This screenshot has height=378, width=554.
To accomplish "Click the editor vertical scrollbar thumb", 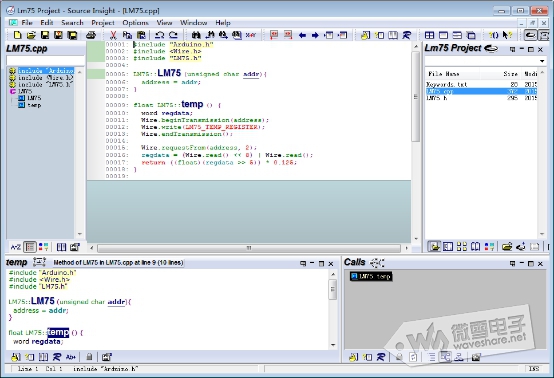I will [x=416, y=96].
